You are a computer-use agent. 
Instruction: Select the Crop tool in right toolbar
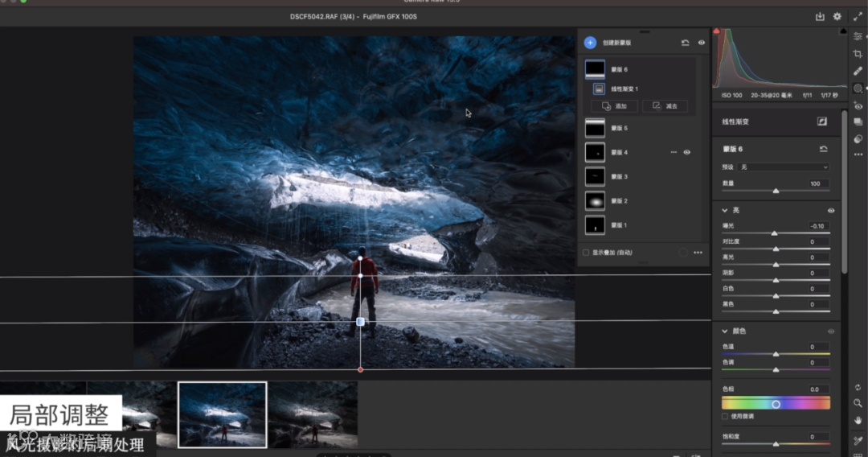[858, 54]
